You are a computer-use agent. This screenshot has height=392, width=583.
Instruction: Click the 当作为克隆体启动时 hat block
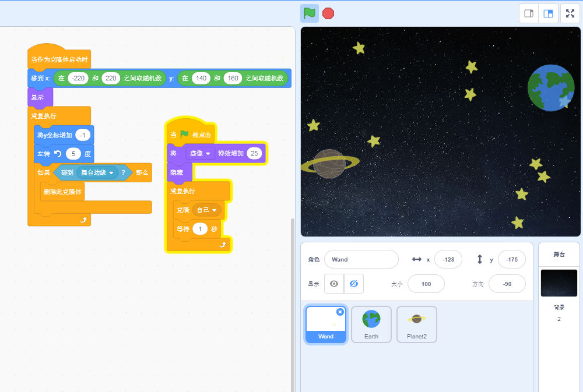59,58
